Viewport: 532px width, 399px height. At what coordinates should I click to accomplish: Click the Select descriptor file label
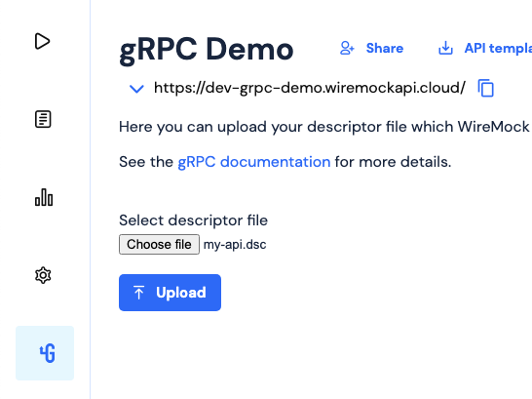pos(193,220)
